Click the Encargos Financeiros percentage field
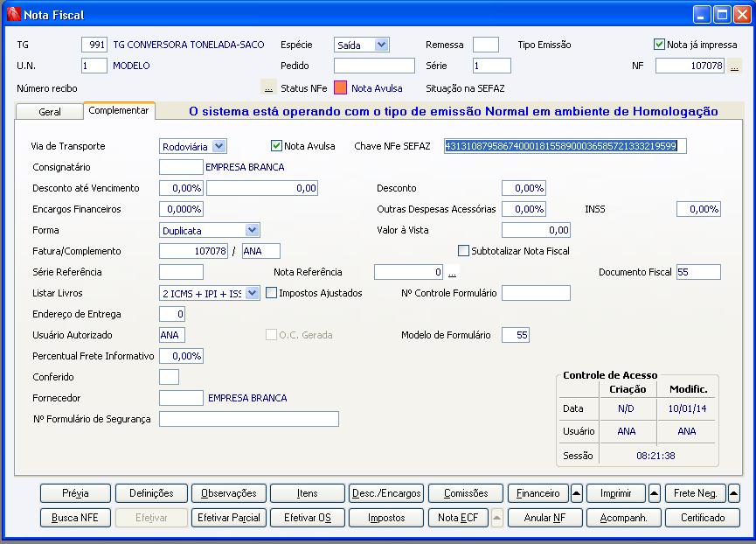The image size is (756, 544). coord(181,209)
